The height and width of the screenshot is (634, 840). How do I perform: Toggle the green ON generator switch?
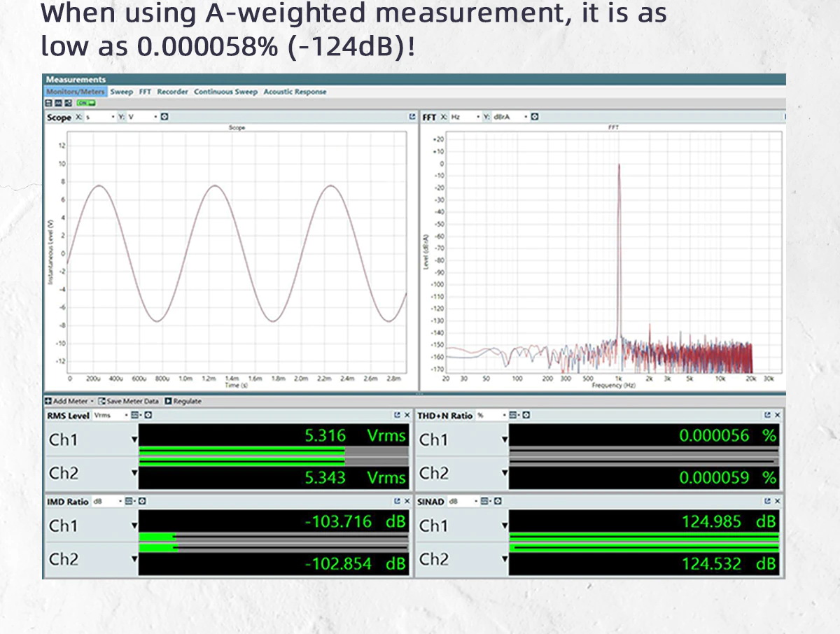[x=86, y=103]
